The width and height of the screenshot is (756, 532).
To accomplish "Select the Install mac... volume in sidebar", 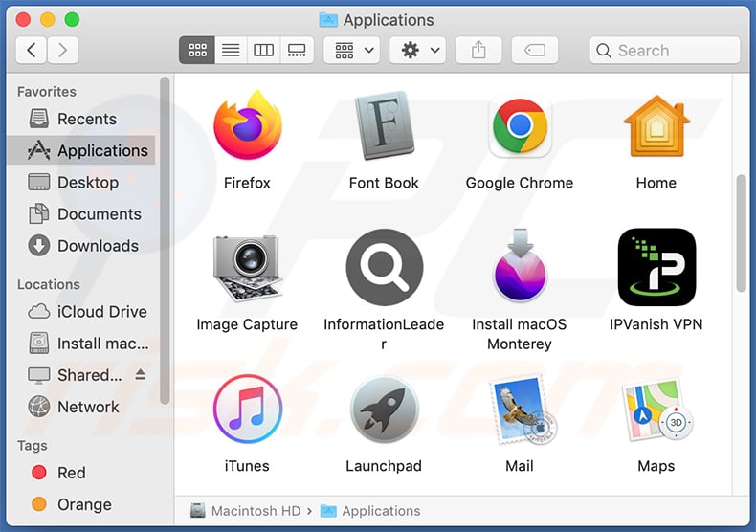I will [82, 344].
